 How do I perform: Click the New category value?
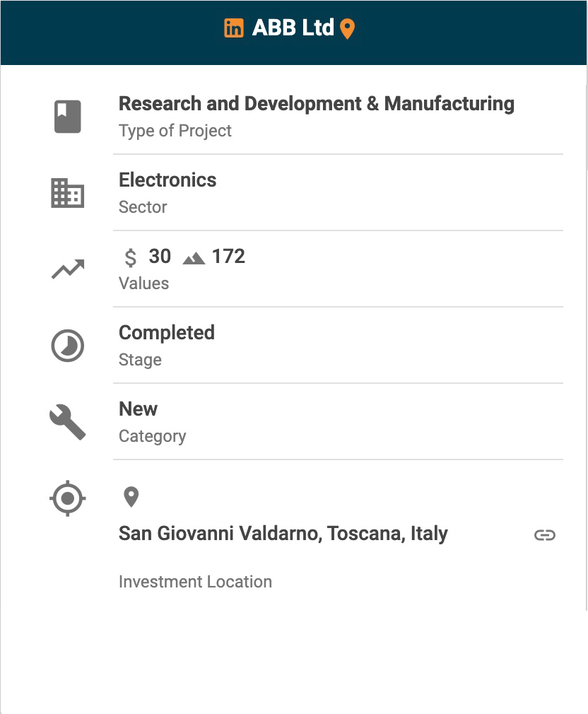pos(138,409)
